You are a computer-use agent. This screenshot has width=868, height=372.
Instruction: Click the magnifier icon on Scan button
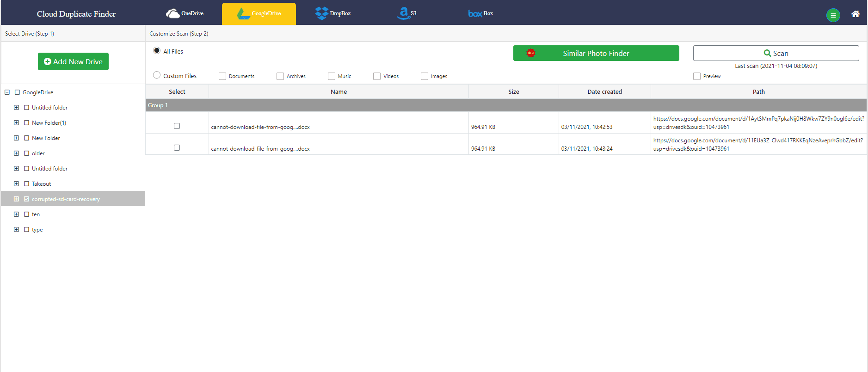tap(767, 53)
